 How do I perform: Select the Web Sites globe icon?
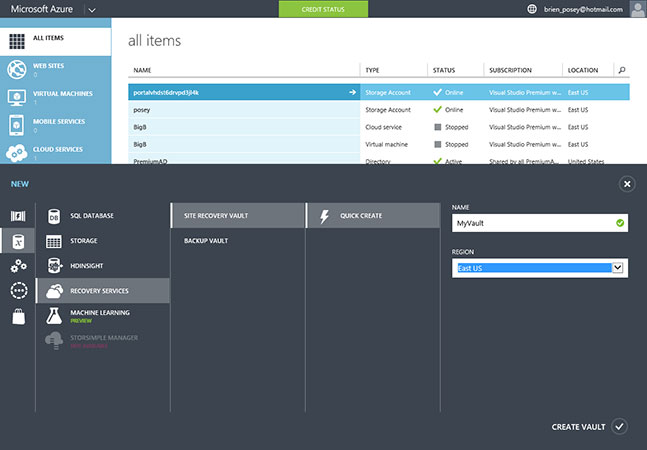[x=17, y=69]
